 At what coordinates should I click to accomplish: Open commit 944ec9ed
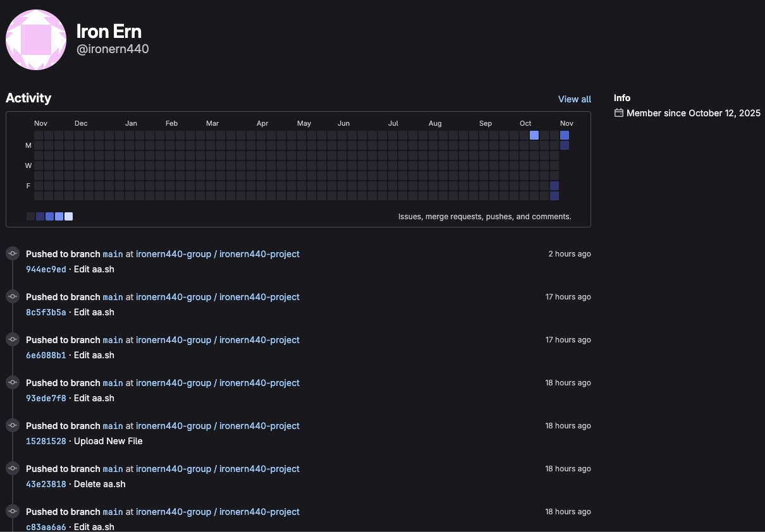click(46, 269)
